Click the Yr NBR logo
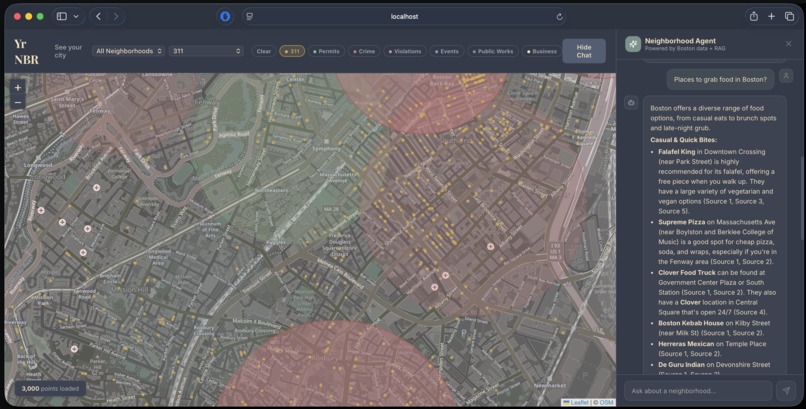Viewport: 806px width, 409px height. tap(26, 51)
